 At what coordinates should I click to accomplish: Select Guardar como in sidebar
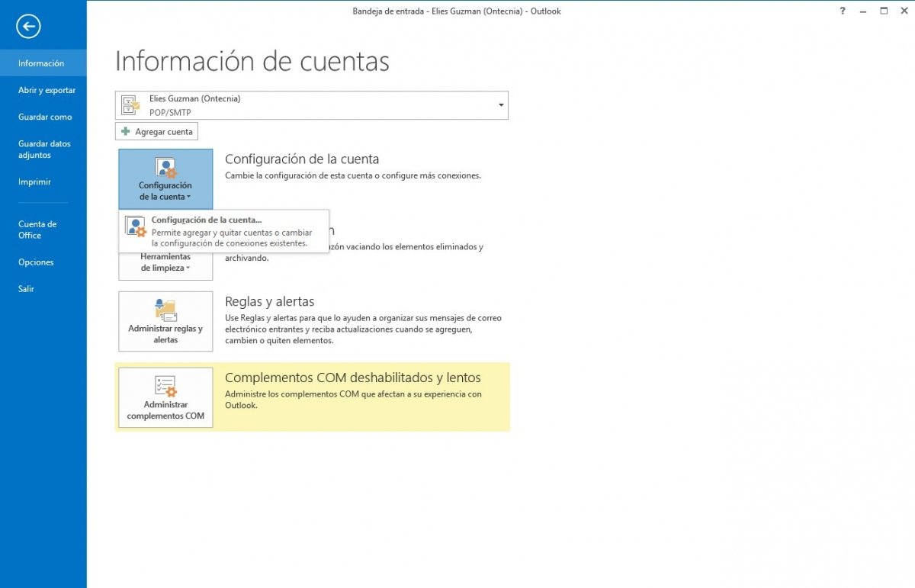(43, 117)
